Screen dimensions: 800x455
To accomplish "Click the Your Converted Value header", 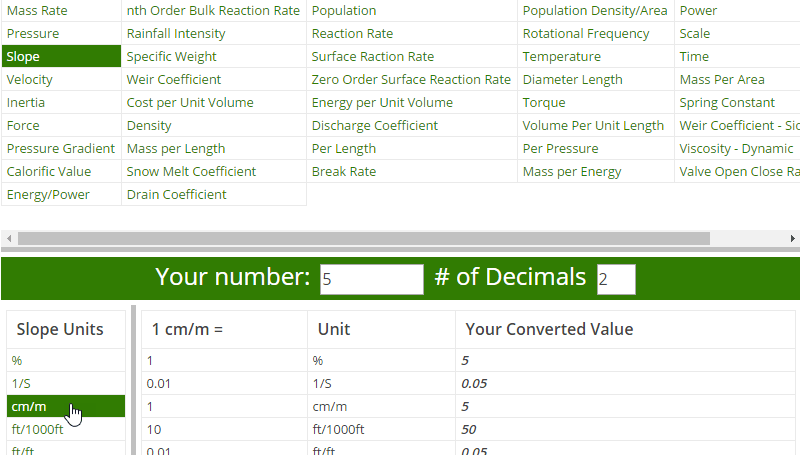I will (x=549, y=330).
